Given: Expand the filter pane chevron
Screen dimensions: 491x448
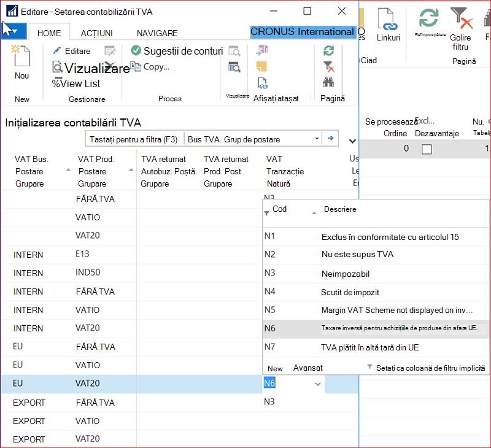Looking at the screenshot, I should 352,141.
